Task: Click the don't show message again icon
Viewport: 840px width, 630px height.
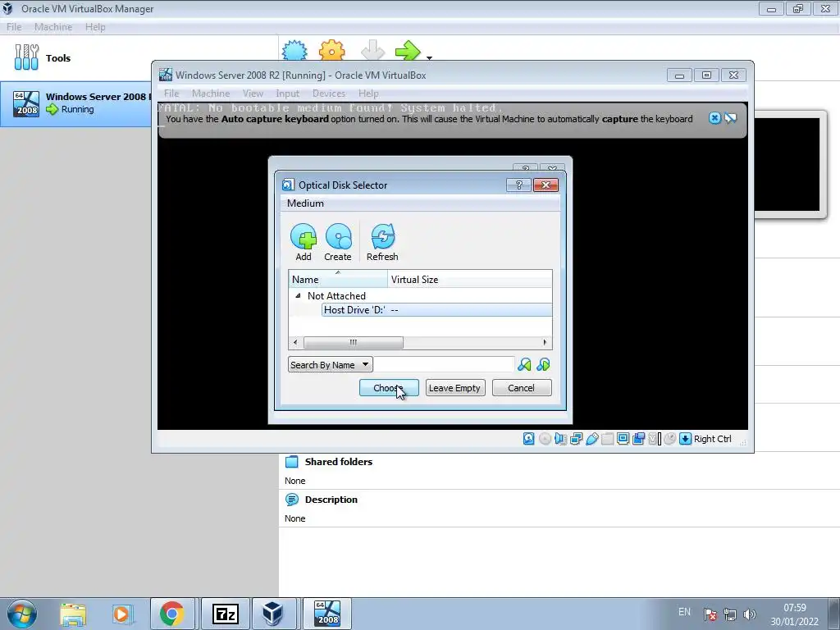Action: 731,118
